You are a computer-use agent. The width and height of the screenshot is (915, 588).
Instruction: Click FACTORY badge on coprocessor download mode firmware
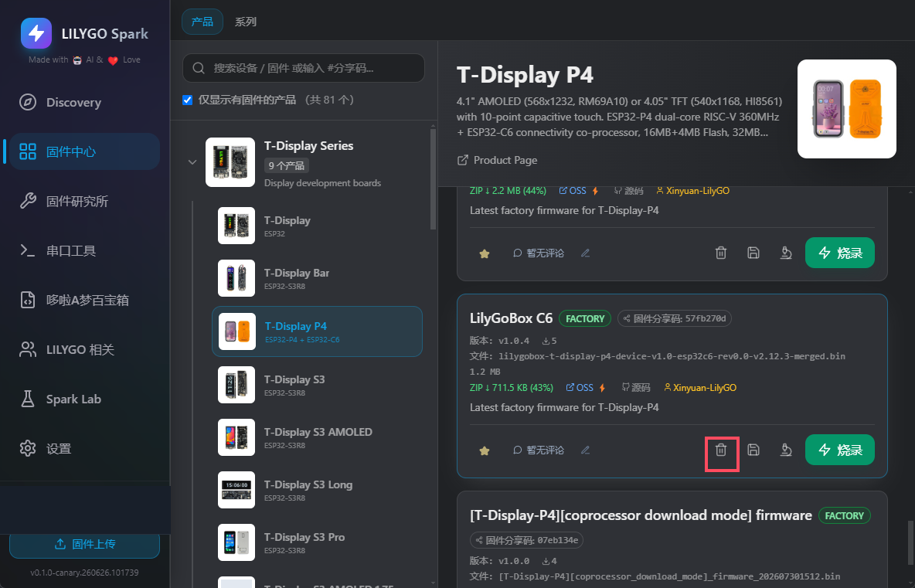844,515
